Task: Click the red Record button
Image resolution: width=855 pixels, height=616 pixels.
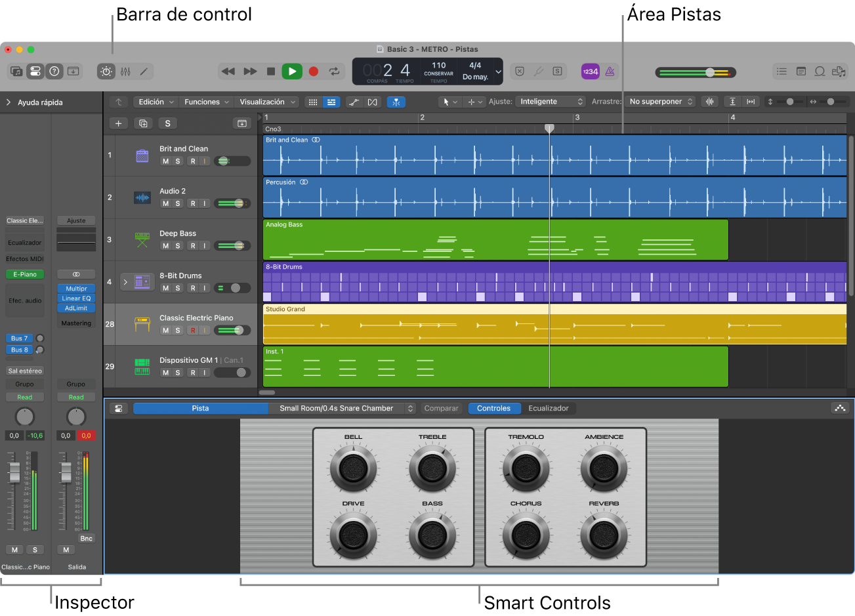Action: tap(314, 71)
